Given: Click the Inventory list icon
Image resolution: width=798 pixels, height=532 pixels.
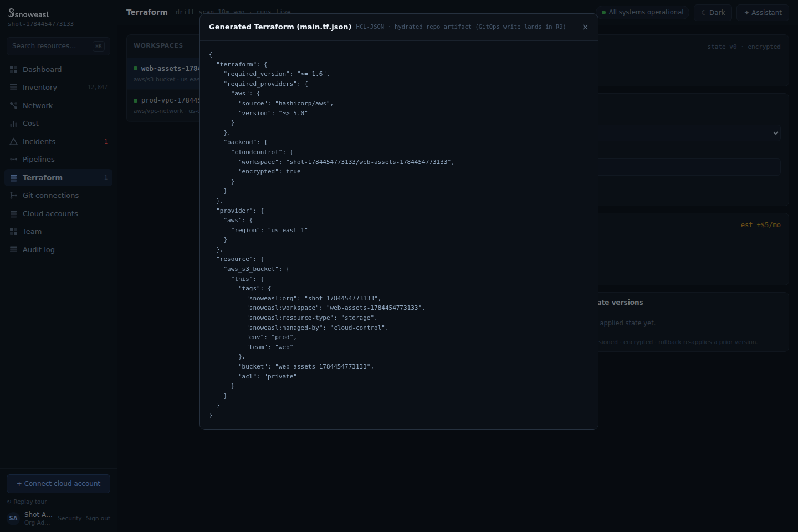Looking at the screenshot, I should point(13,88).
